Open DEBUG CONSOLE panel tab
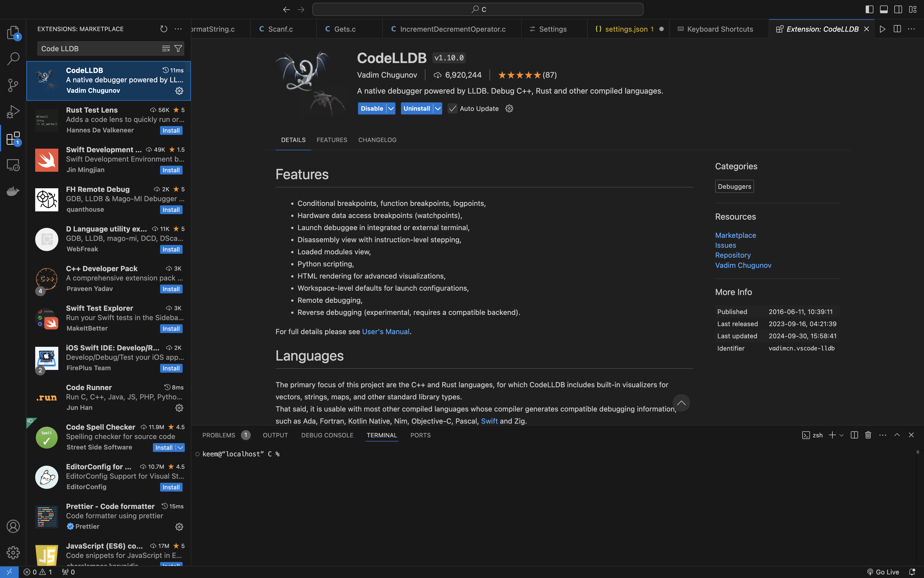 pyautogui.click(x=327, y=435)
